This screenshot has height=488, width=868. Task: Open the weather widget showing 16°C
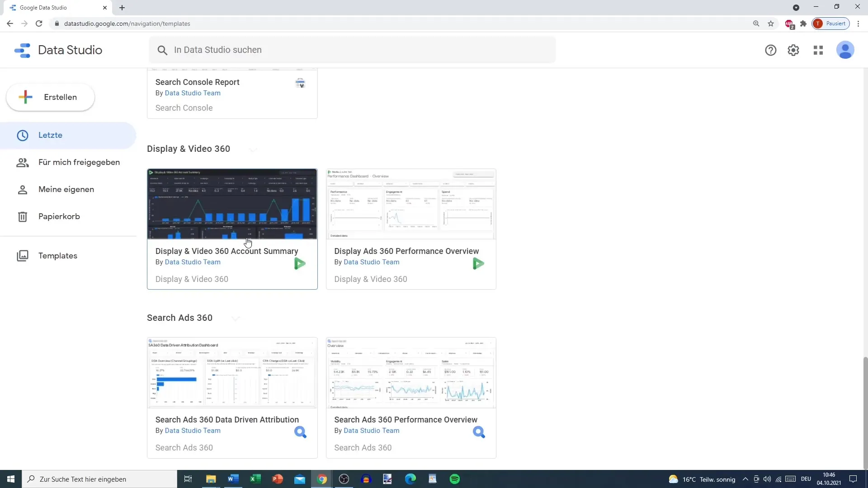coord(702,479)
